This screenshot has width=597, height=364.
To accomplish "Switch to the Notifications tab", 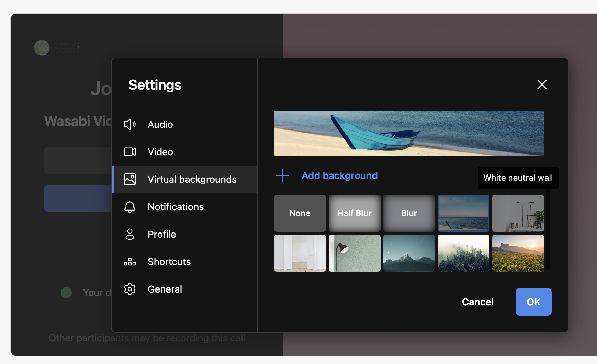I will pyautogui.click(x=185, y=207).
